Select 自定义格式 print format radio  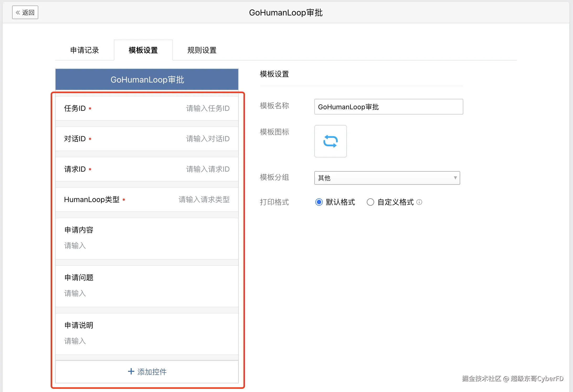click(370, 202)
